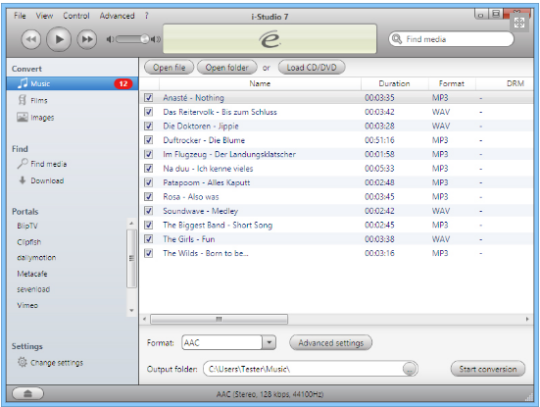Select track name Soundwave - Medley
540x407 pixels.
(x=200, y=211)
